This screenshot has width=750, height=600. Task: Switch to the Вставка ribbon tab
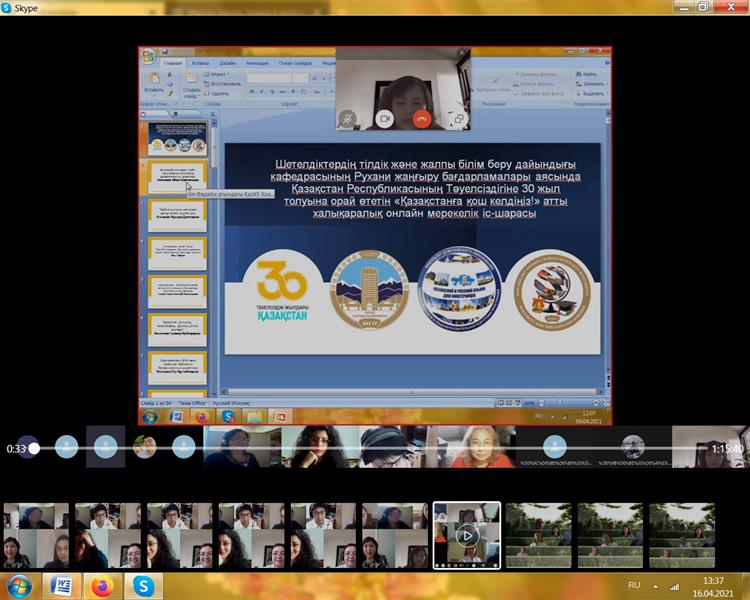coord(201,63)
